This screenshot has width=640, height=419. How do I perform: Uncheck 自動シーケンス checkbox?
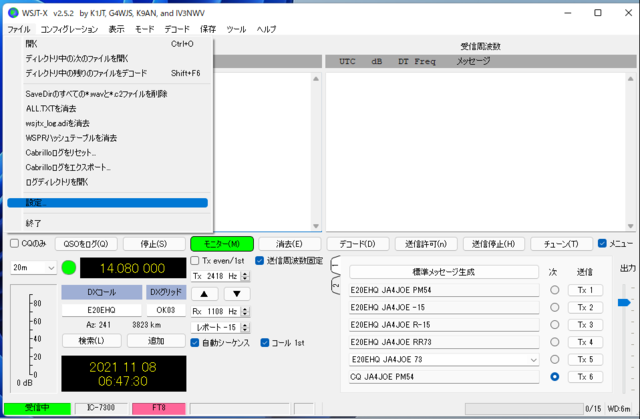(195, 343)
